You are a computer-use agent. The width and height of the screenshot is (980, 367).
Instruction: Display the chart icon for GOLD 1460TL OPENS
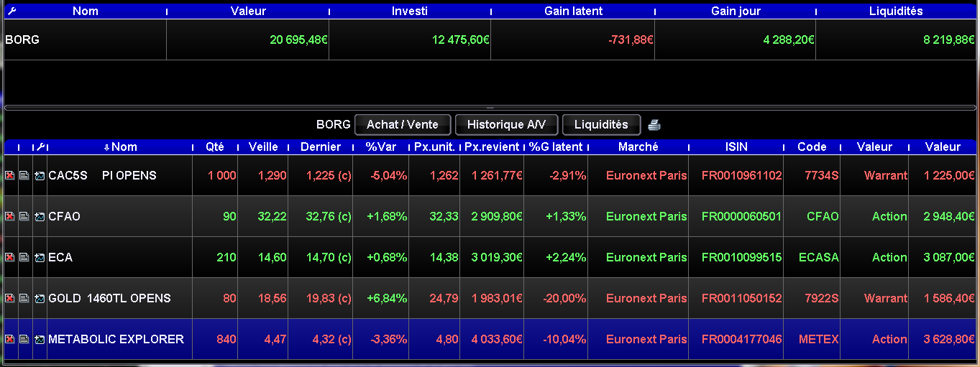coord(39,299)
